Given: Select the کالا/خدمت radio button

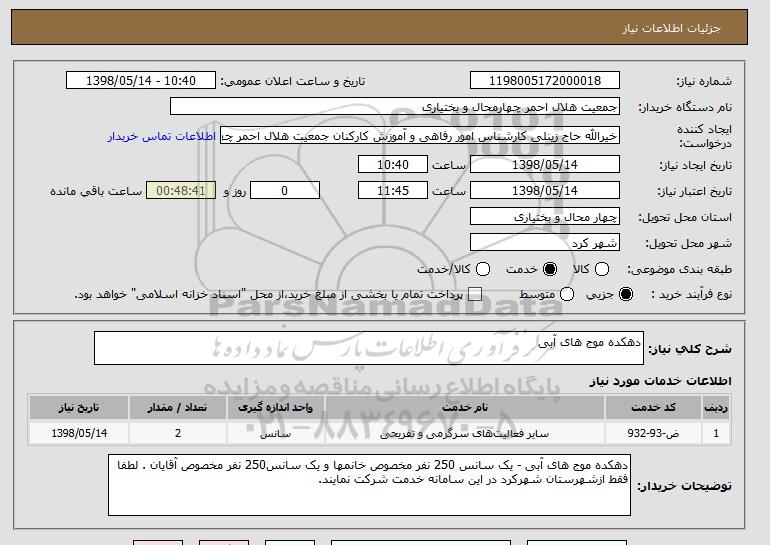Looking at the screenshot, I should 483,269.
